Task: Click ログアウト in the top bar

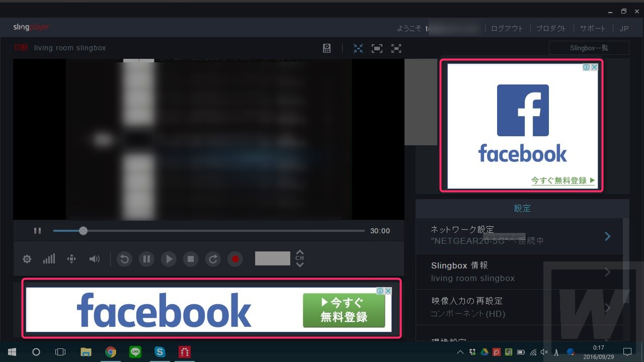Action: [507, 29]
